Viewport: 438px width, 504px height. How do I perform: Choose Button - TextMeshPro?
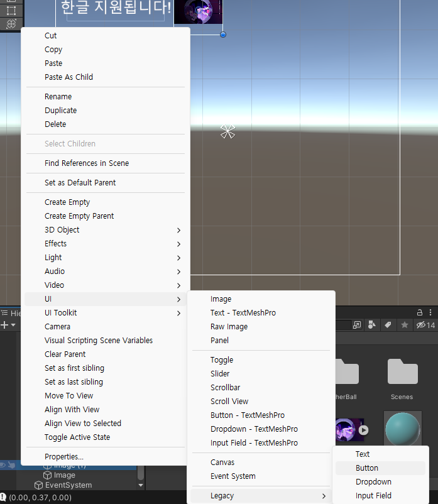point(261,415)
